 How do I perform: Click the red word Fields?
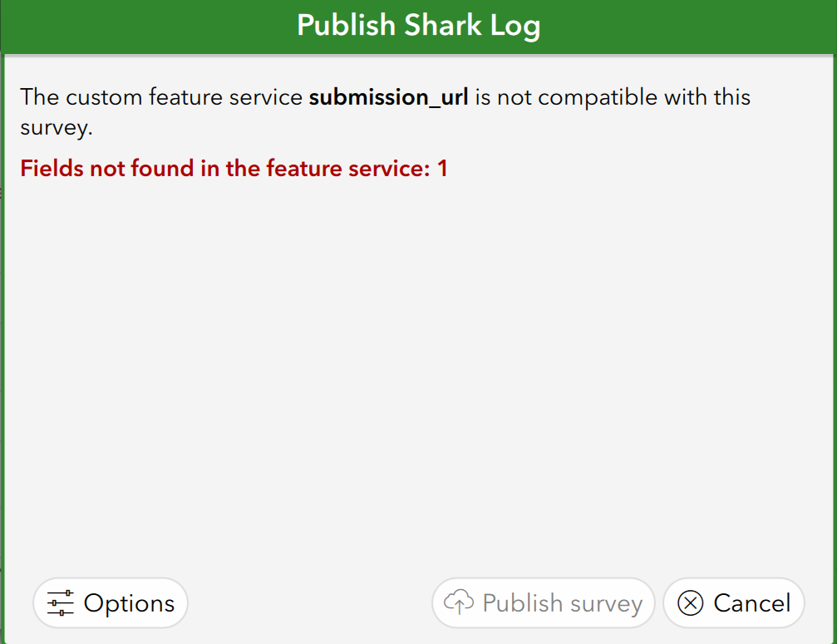[51, 169]
